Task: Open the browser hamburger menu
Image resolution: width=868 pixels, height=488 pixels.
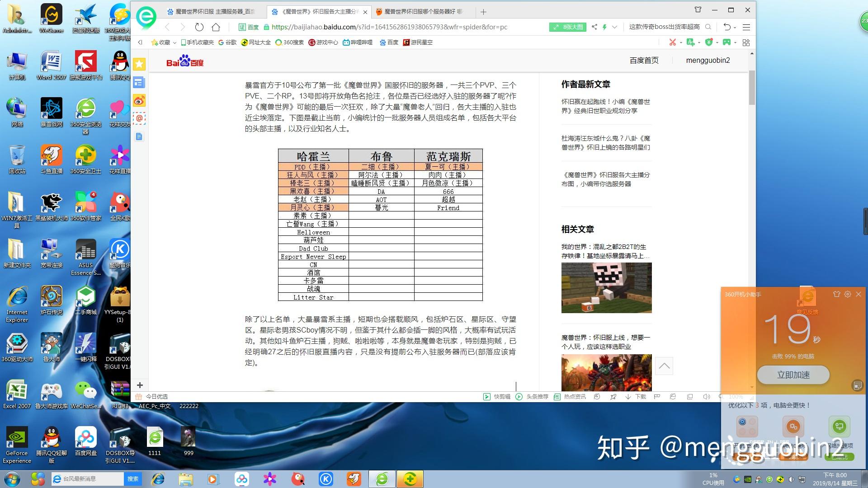Action: 746,27
